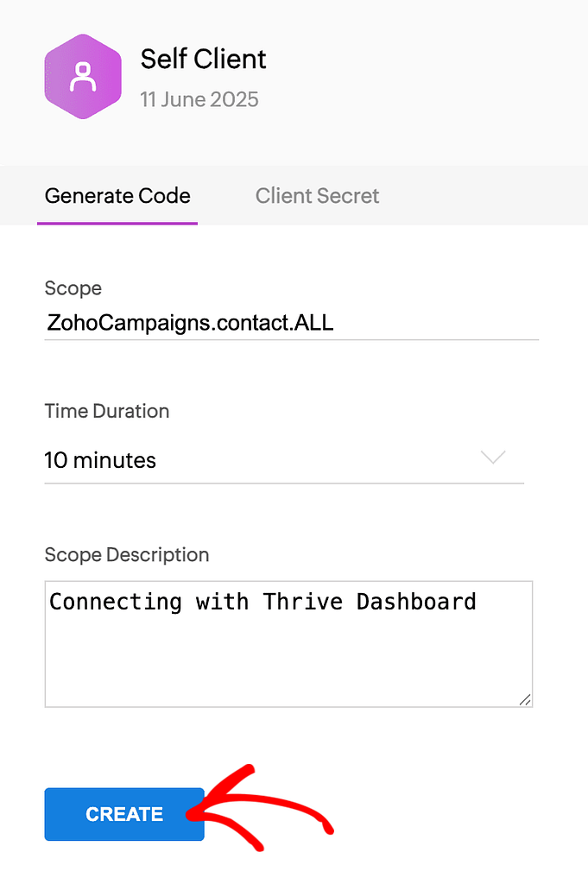
Task: Expand the Time Duration chevron arrow
Action: coord(493,457)
